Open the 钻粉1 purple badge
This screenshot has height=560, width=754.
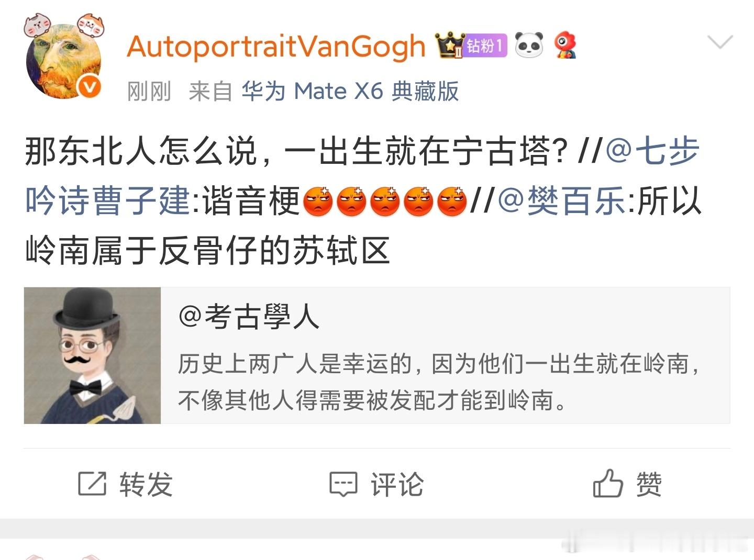[485, 46]
